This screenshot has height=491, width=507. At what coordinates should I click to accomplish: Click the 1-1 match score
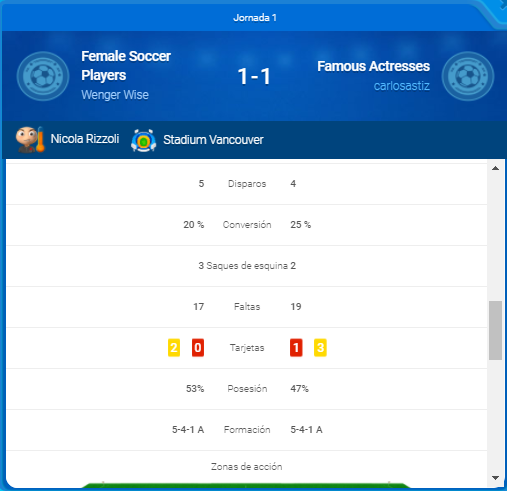point(254,76)
